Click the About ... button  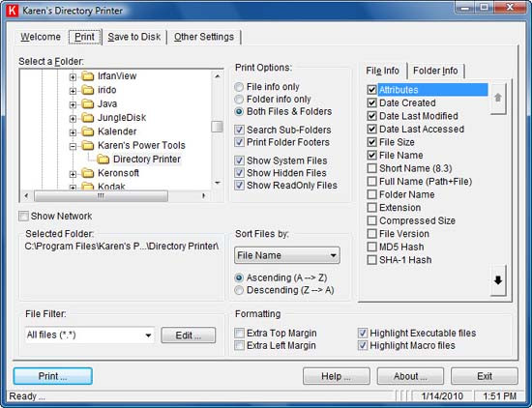click(x=410, y=376)
